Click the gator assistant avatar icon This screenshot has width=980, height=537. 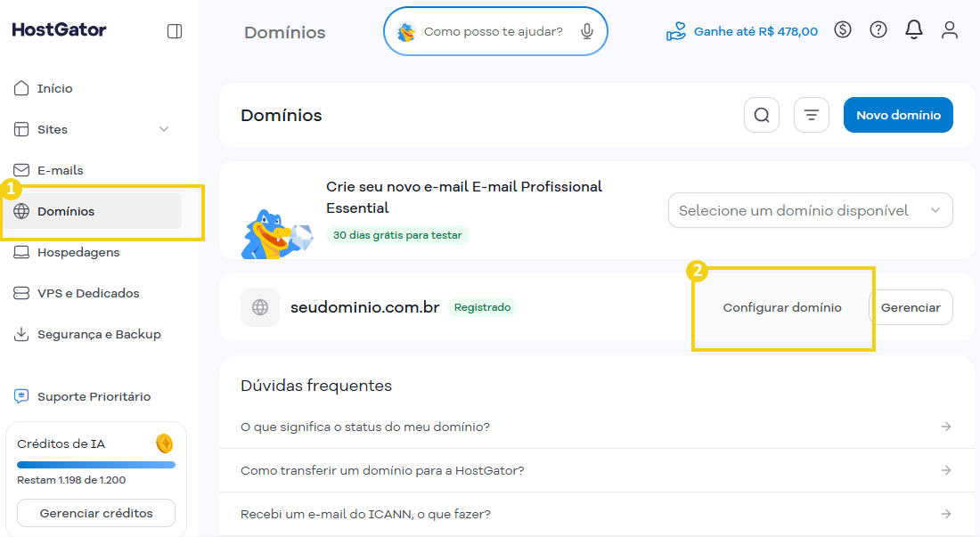coord(406,31)
